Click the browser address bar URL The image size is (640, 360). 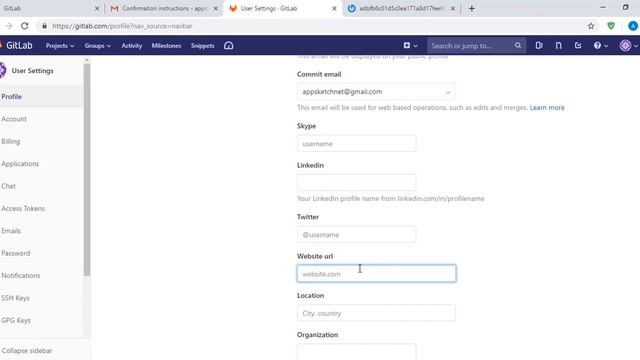(122, 26)
